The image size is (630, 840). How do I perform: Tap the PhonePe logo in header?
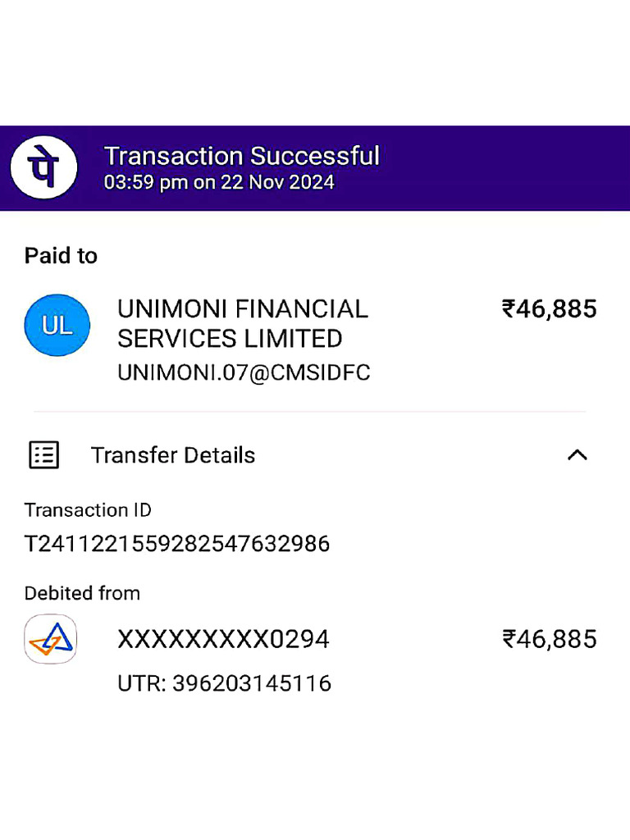coord(44,168)
